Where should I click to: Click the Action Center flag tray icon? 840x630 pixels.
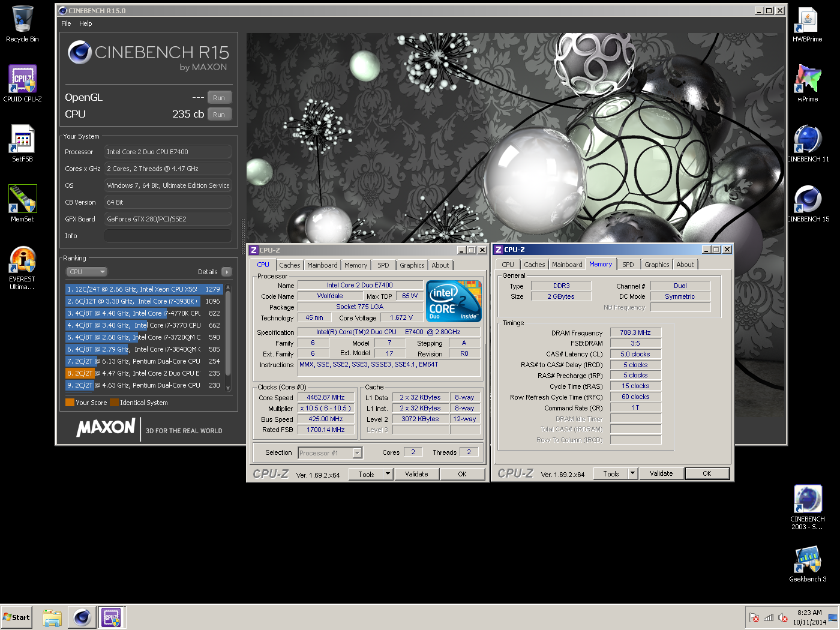pyautogui.click(x=754, y=617)
